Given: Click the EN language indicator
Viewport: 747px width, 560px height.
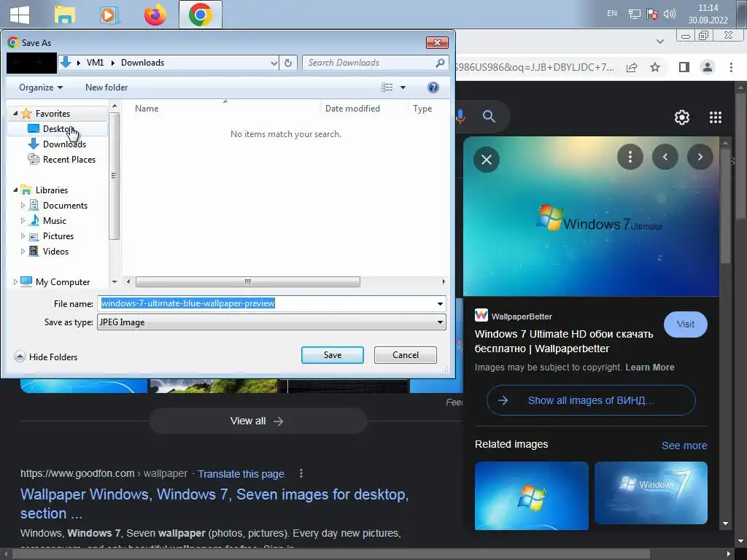Looking at the screenshot, I should (612, 13).
